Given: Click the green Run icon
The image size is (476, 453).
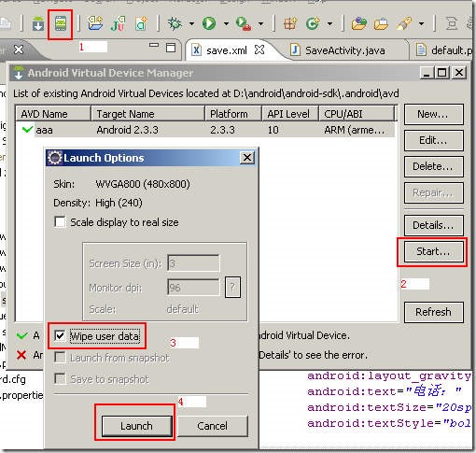Looking at the screenshot, I should [x=209, y=23].
